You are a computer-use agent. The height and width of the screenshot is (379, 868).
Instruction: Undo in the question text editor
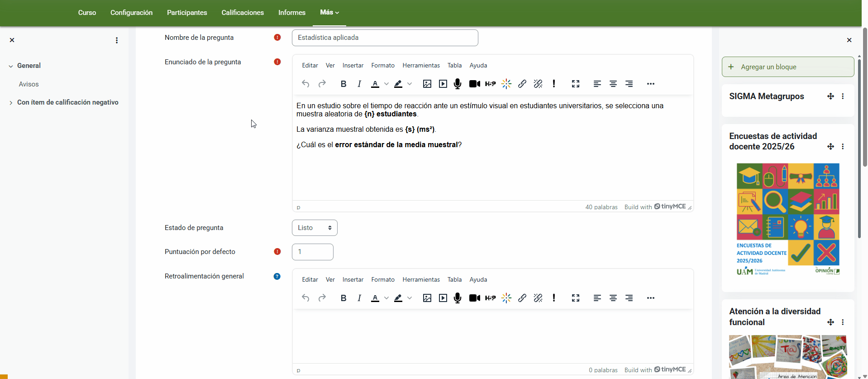click(305, 84)
